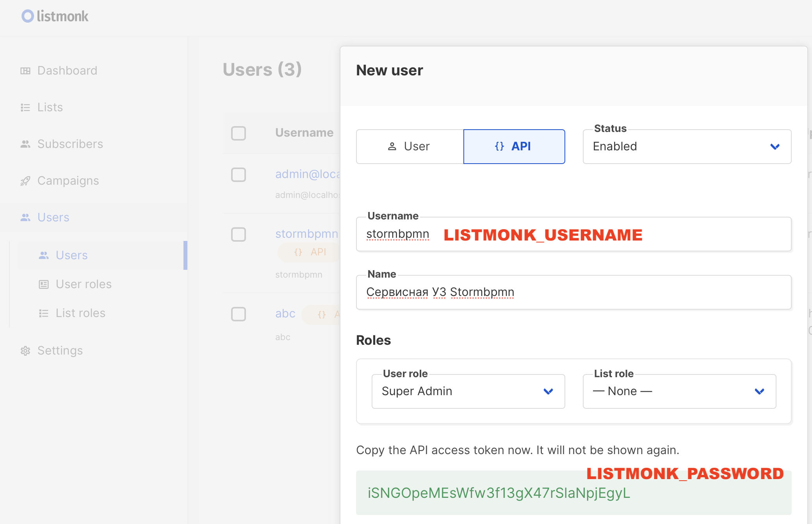Click the List roles list icon
This screenshot has height=524, width=812.
(x=44, y=313)
